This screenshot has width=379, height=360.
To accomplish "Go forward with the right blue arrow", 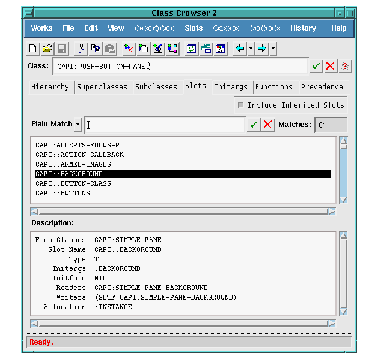I will tap(262, 49).
